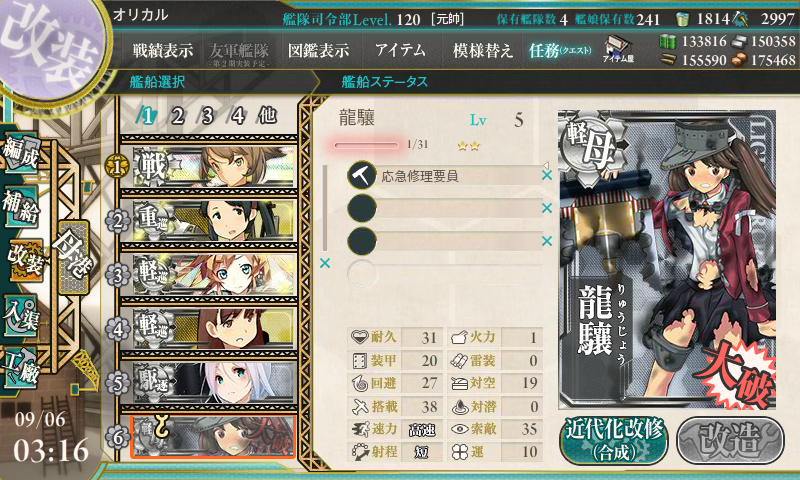This screenshot has height=480, width=800.
Task: Click the 改造 remodel button
Action: [x=731, y=440]
